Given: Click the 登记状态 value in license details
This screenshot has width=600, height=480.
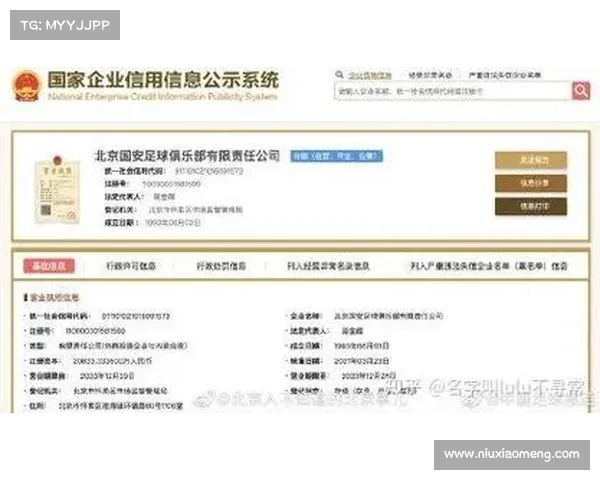Looking at the screenshot, I should click(375, 391).
